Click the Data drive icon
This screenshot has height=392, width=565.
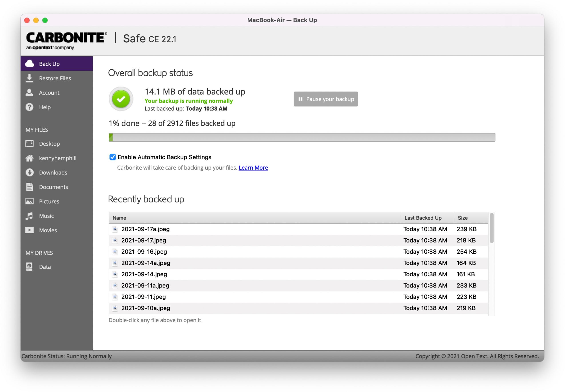30,266
